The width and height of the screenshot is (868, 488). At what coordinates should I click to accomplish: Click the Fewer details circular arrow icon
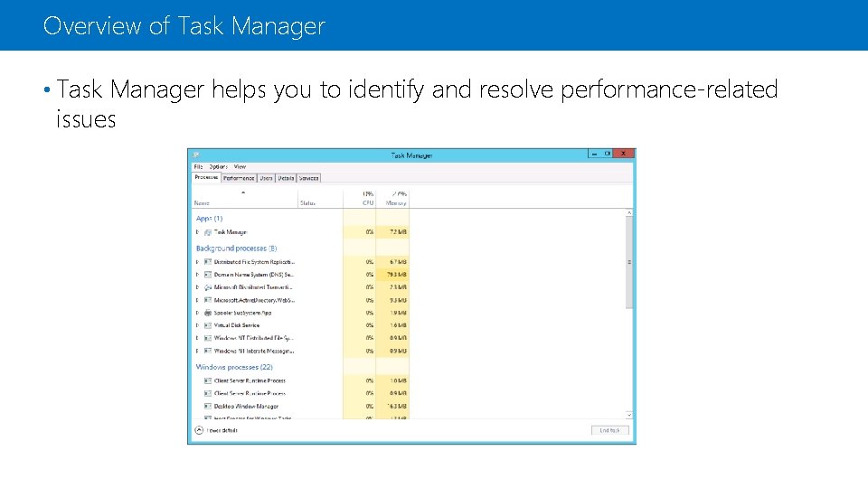[199, 430]
